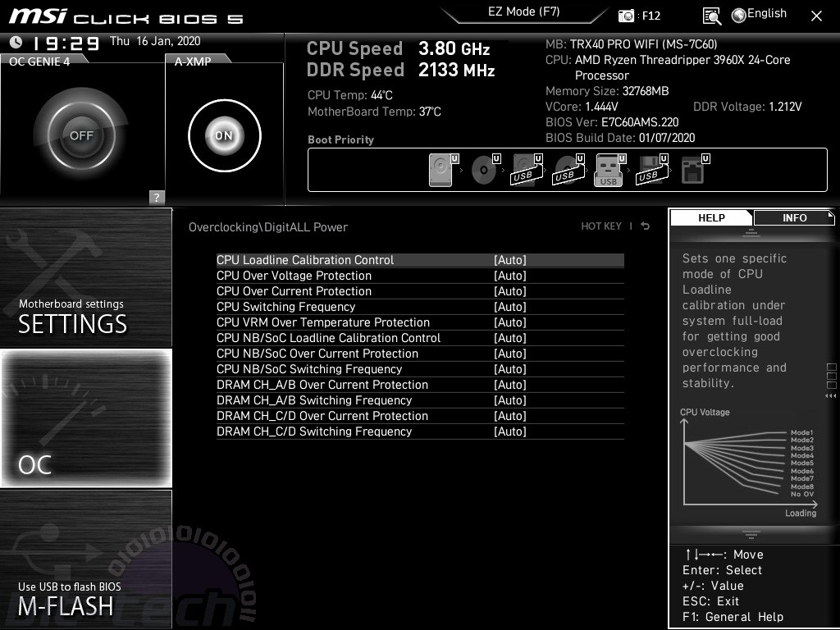The image size is (840, 630).
Task: Click the MotherBoard Temp 37°C reading
Action: pyautogui.click(x=374, y=112)
